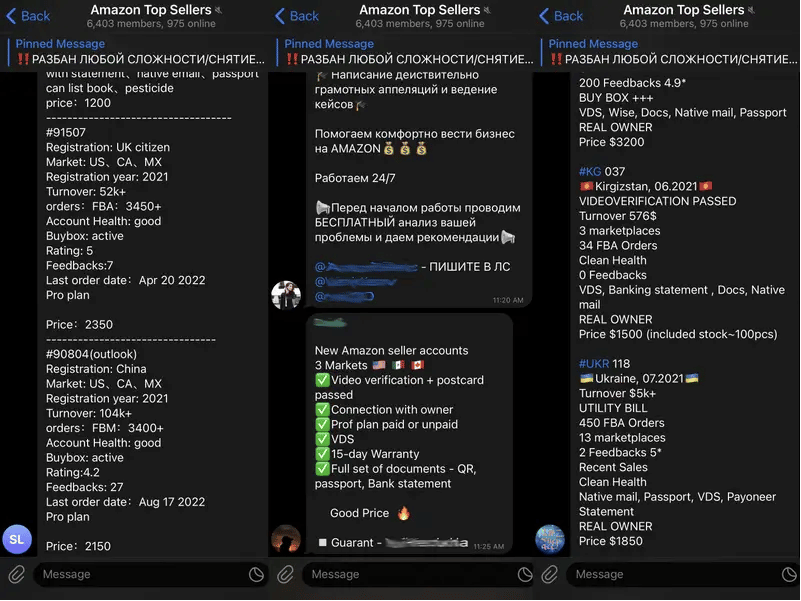Click the text '#91507'
This screenshot has height=601, width=801.
coord(66,132)
